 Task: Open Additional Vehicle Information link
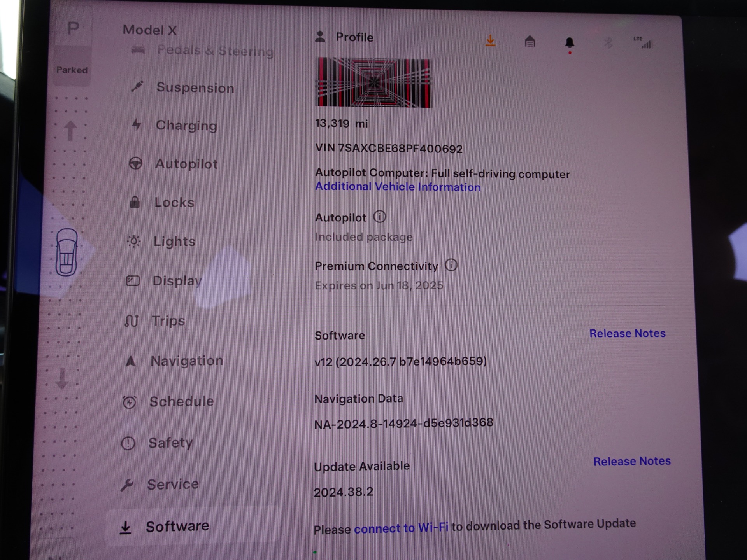[x=398, y=187]
